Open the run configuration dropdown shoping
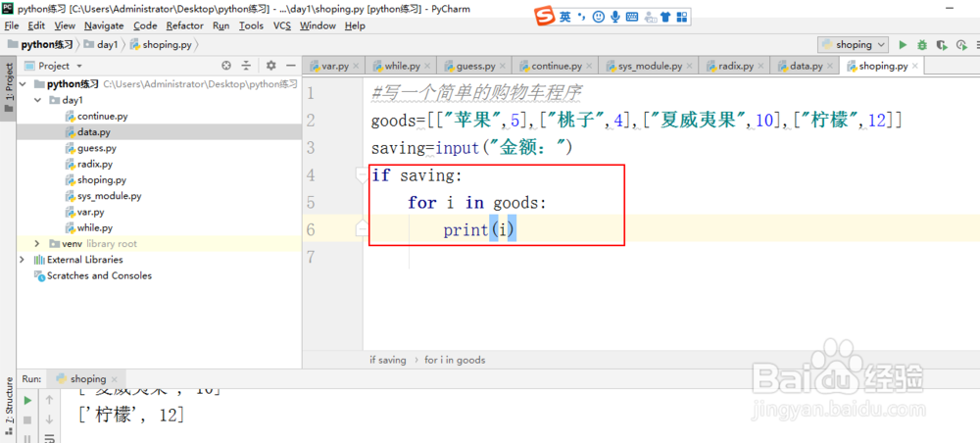Viewport: 980px width, 443px height. 854,44
